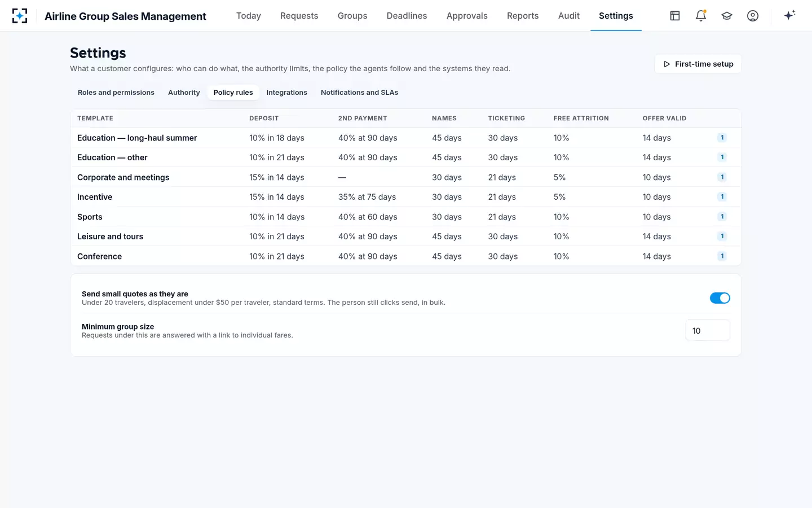The height and width of the screenshot is (508, 812).
Task: Click the Free Attrition column header
Action: tap(581, 119)
